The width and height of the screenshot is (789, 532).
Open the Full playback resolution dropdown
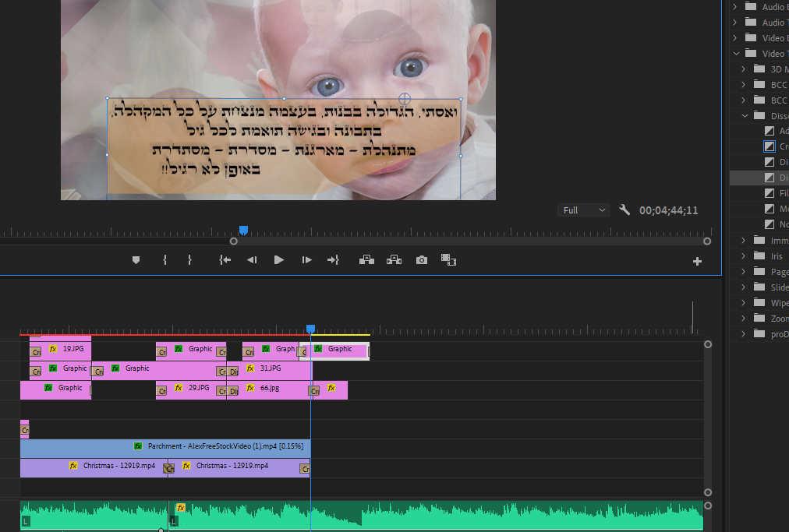(583, 210)
